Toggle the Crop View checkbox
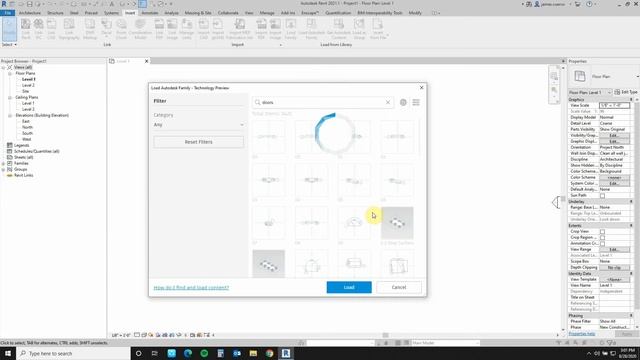This screenshot has width=640, height=360. [602, 231]
